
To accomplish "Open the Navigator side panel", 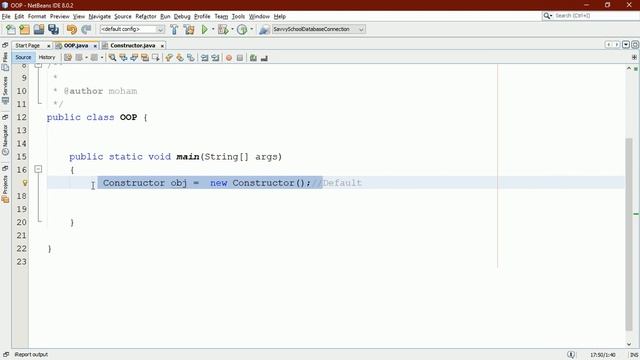I will coord(5,140).
